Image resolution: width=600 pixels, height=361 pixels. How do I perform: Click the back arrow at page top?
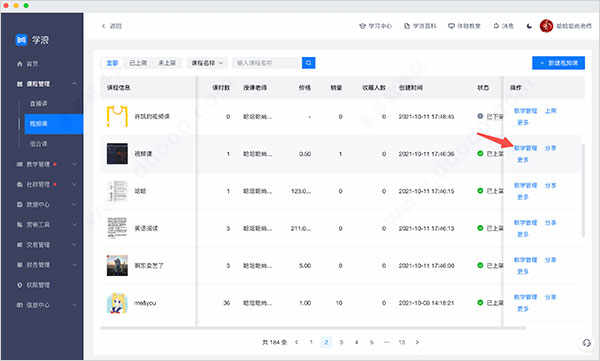(x=103, y=26)
